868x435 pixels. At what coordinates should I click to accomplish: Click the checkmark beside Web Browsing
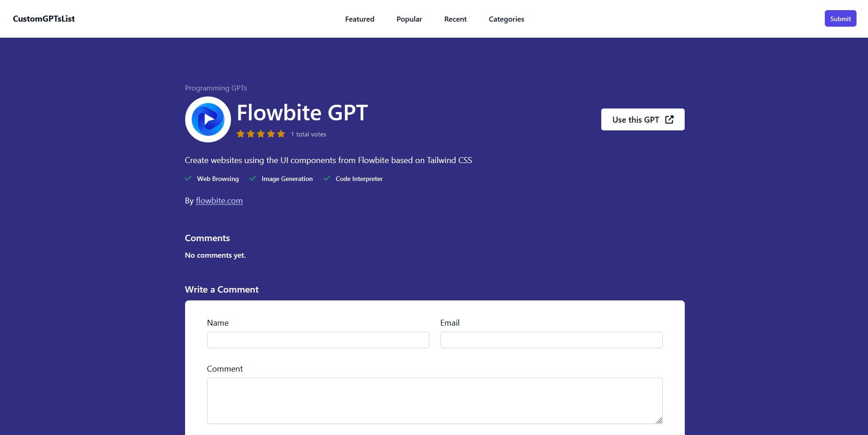(188, 179)
